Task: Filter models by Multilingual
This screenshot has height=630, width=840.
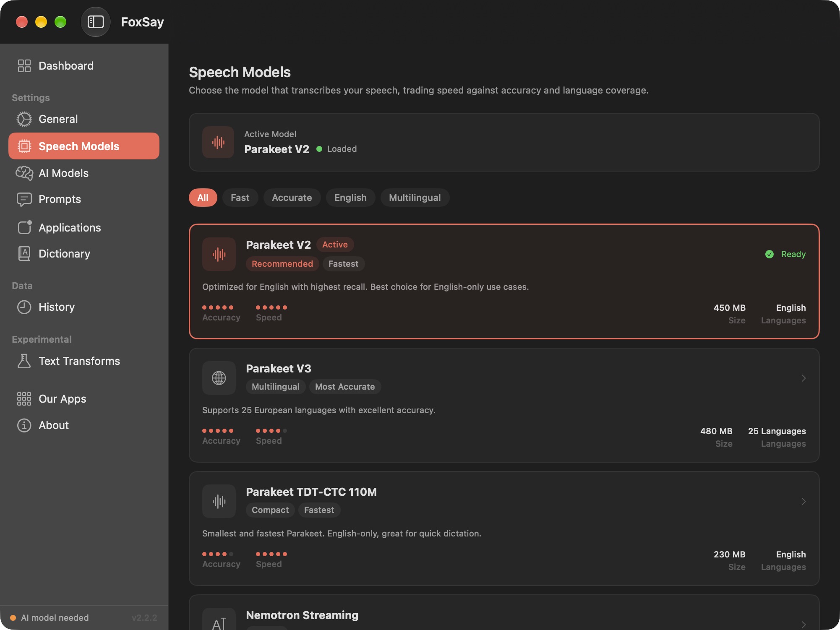Action: [x=415, y=198]
